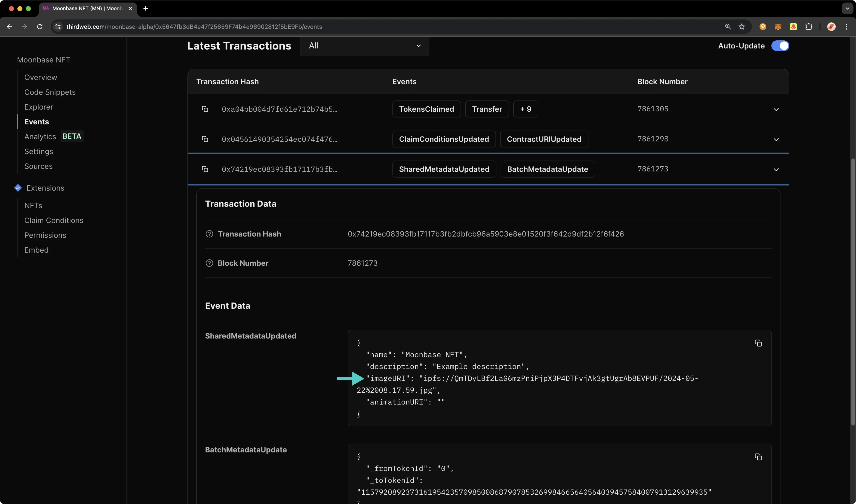Expand the second transaction row
This screenshot has width=856, height=504.
(x=777, y=139)
